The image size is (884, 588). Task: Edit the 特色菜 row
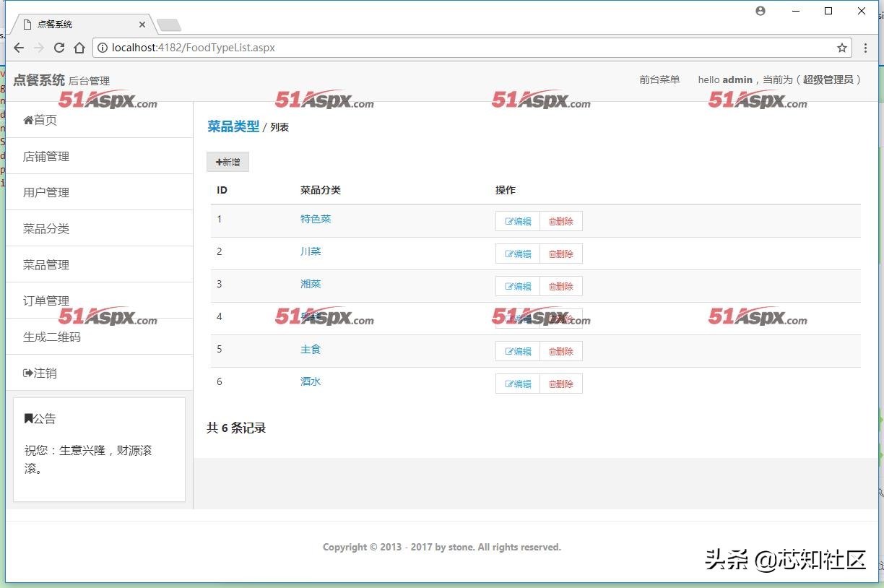(518, 221)
